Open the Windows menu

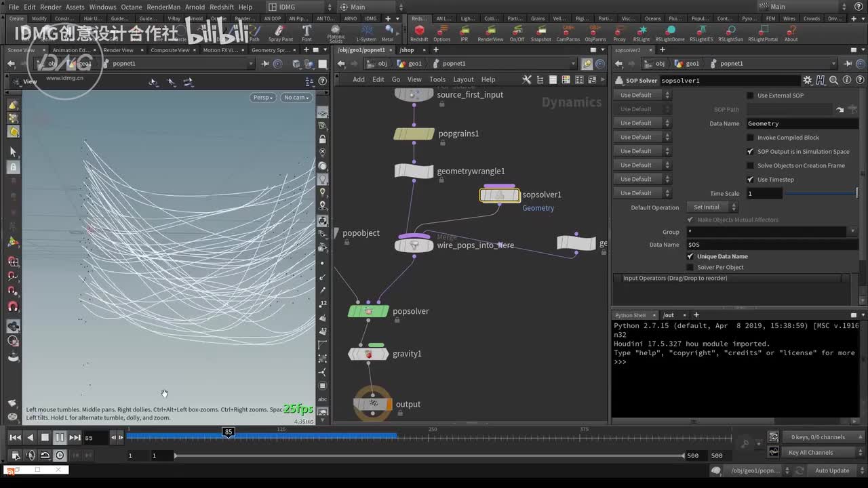click(x=102, y=7)
